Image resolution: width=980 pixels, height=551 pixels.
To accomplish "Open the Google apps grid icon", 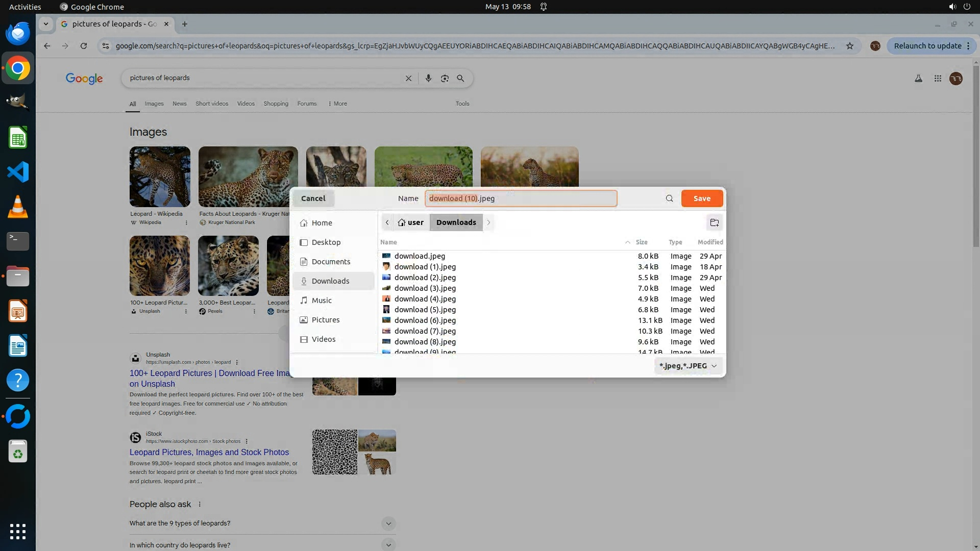I will (x=938, y=79).
